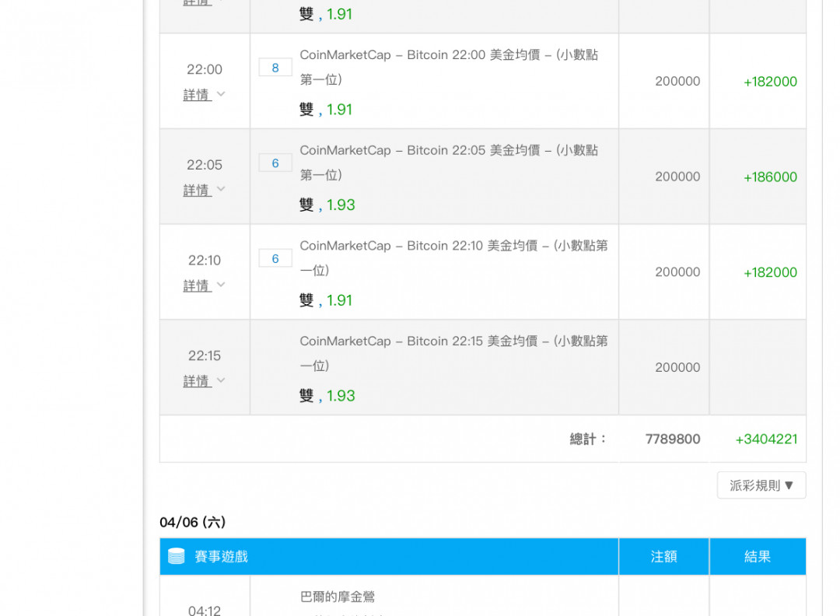Viewport: 840px width, 616px height.
Task: Expand details chevron under 22:10
Action: tap(221, 285)
